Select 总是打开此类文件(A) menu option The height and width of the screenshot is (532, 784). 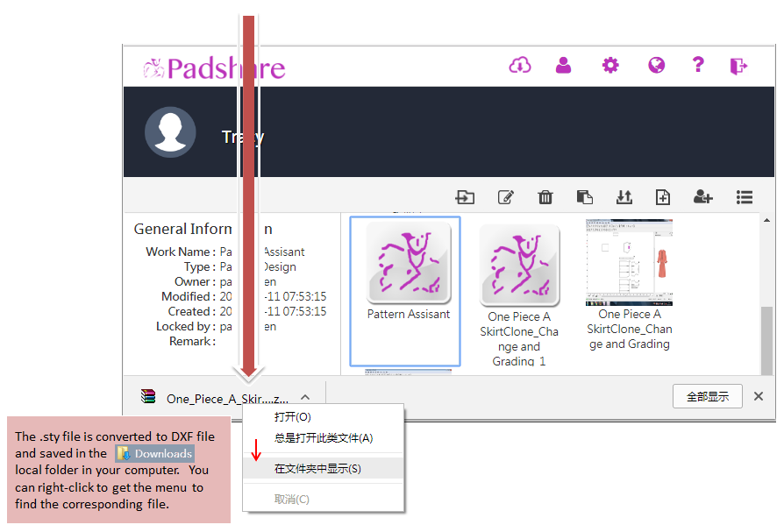[x=324, y=438]
